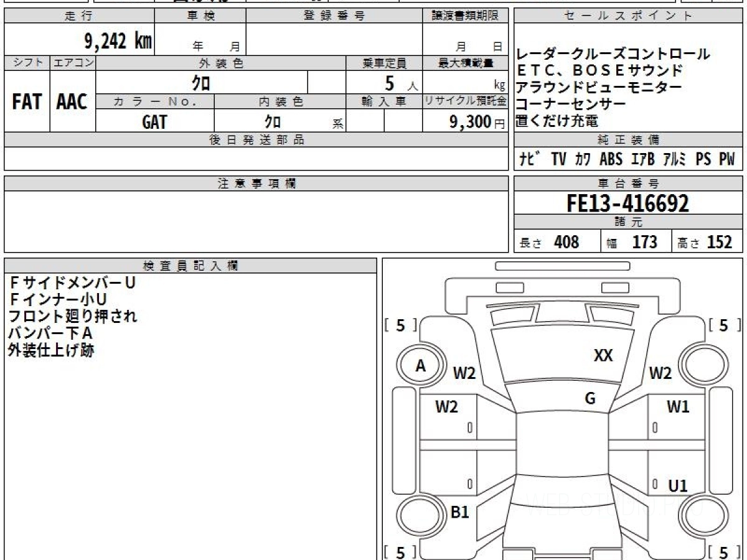Select the ETC、BOSEサウンド line
The width and height of the screenshot is (747, 560).
(x=599, y=71)
